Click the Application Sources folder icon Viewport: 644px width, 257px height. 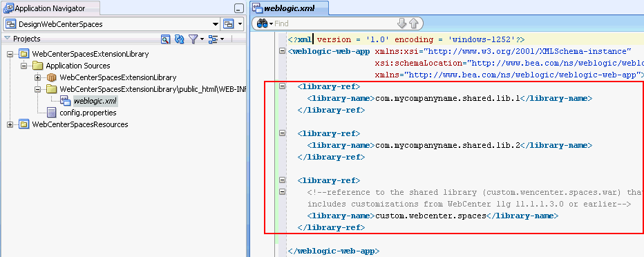click(38, 66)
